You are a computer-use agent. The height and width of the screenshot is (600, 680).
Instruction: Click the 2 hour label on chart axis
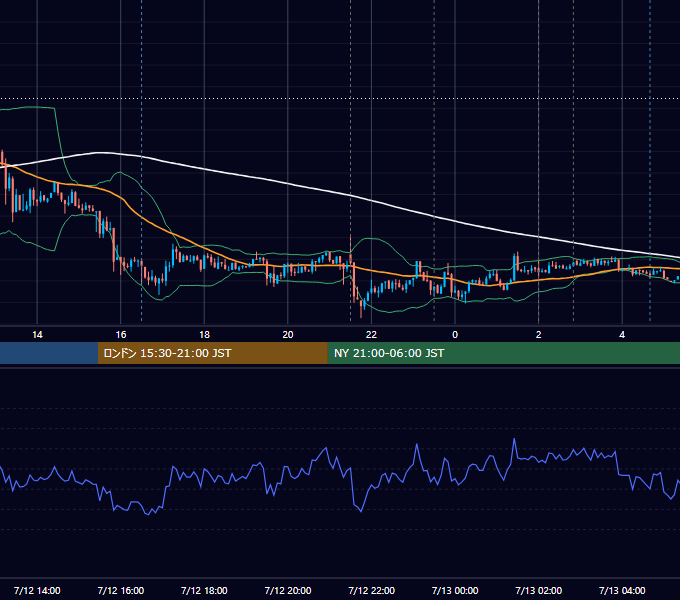[x=539, y=335]
